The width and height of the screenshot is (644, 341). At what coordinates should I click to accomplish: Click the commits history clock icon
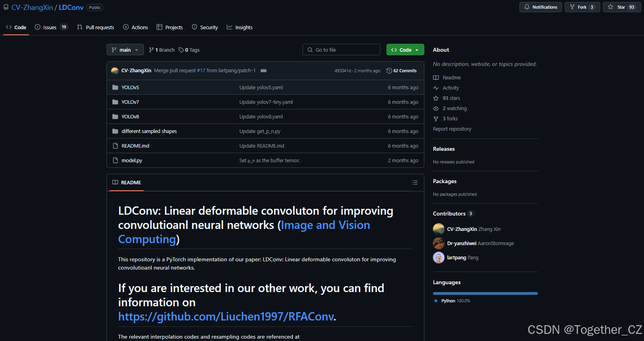click(389, 71)
